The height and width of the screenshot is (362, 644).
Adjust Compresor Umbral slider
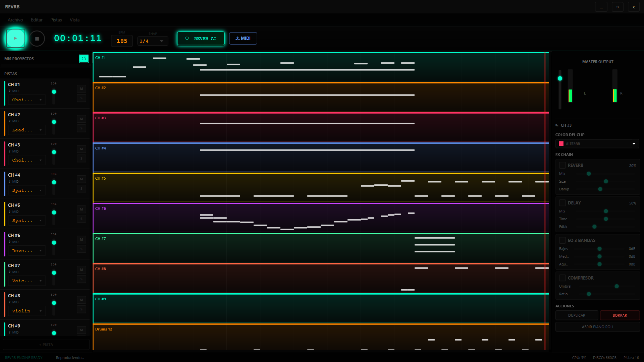coord(616,286)
